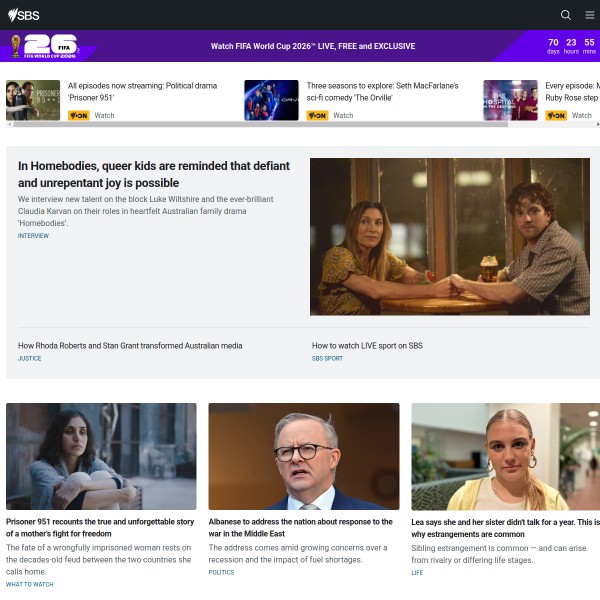Click the On Demand icon under Ruby Rose
Viewport: 600px width, 600px height.
tap(556, 116)
